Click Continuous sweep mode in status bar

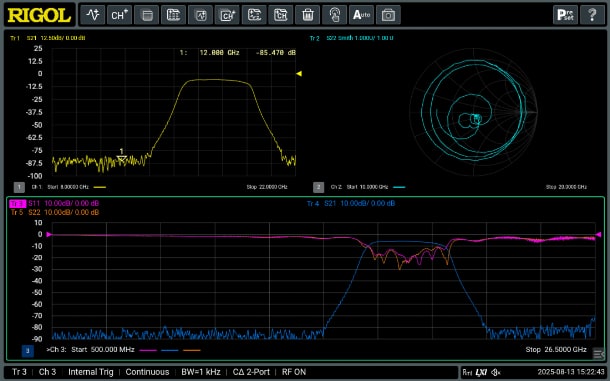[147, 372]
